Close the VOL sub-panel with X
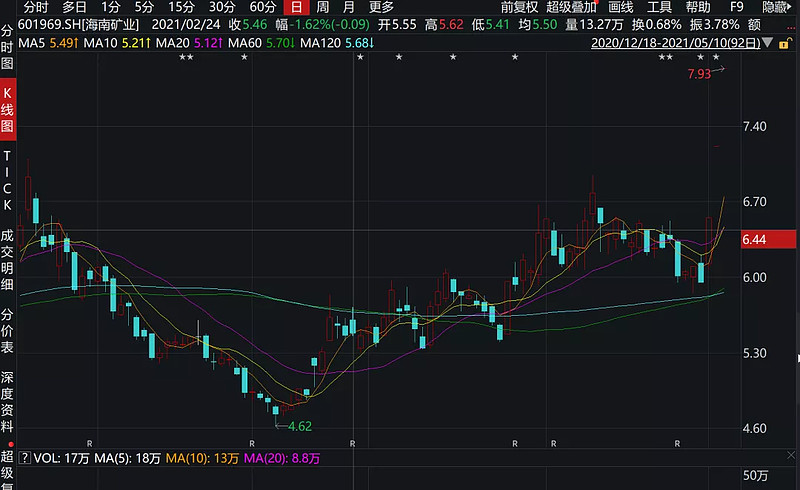The image size is (800, 490). click(791, 455)
